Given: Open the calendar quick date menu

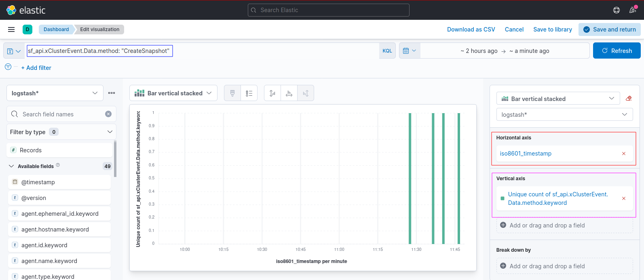Looking at the screenshot, I should (x=410, y=51).
